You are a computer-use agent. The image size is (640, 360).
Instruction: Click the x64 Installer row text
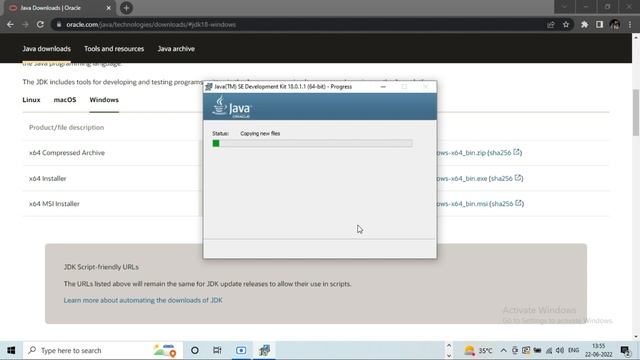click(x=47, y=178)
